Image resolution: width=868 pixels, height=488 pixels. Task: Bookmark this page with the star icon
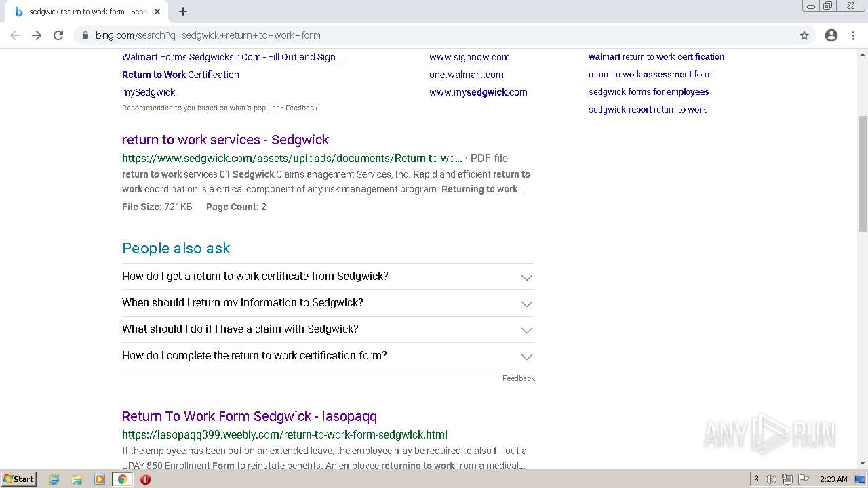click(804, 35)
